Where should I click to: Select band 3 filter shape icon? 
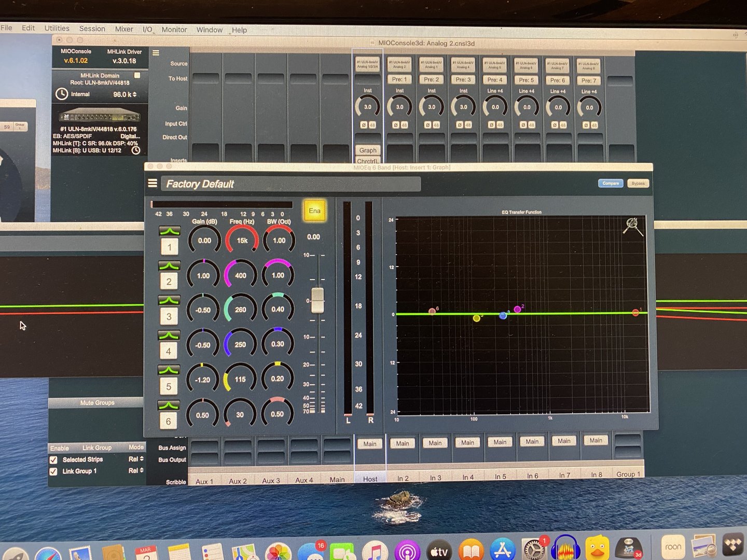(169, 300)
